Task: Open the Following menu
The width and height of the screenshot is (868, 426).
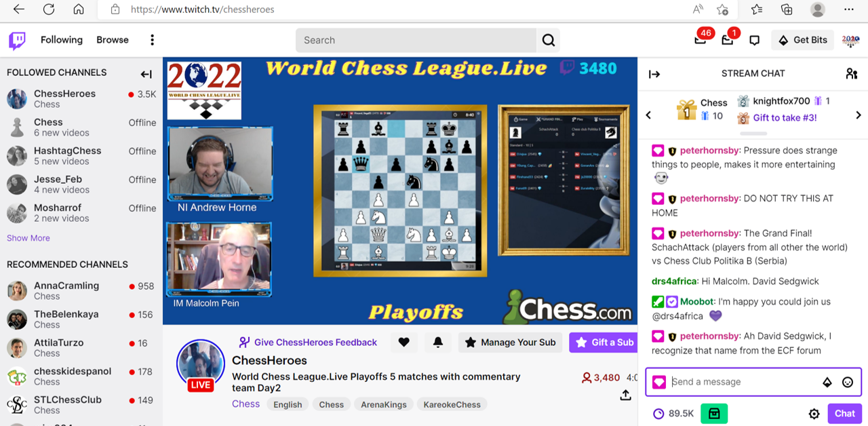Action: [62, 40]
